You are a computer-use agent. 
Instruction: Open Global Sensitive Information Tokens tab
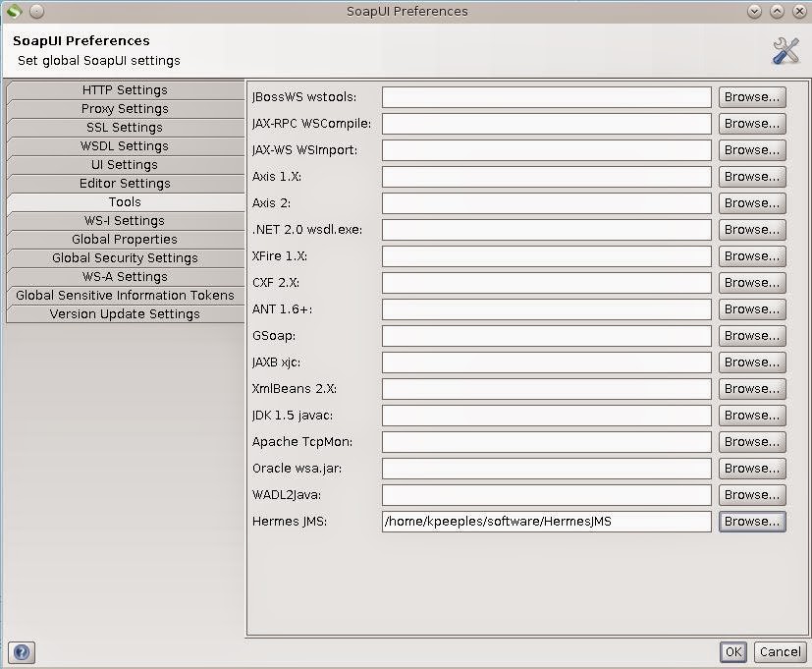(x=125, y=296)
